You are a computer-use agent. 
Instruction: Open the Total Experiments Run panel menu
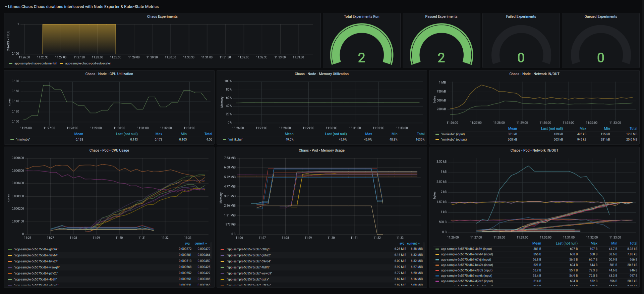[361, 16]
